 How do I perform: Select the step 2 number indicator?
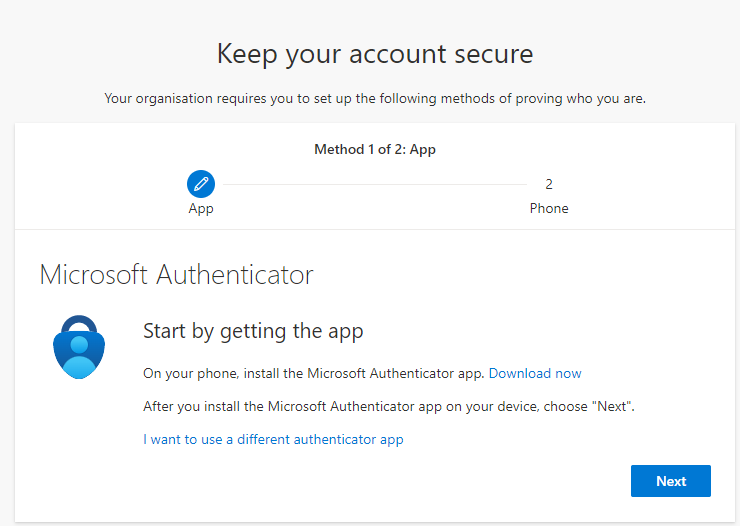click(x=549, y=184)
